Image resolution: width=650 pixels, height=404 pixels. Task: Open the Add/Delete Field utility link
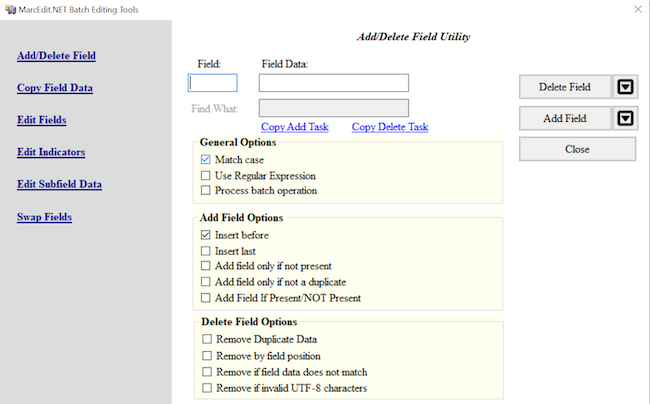[x=56, y=56]
